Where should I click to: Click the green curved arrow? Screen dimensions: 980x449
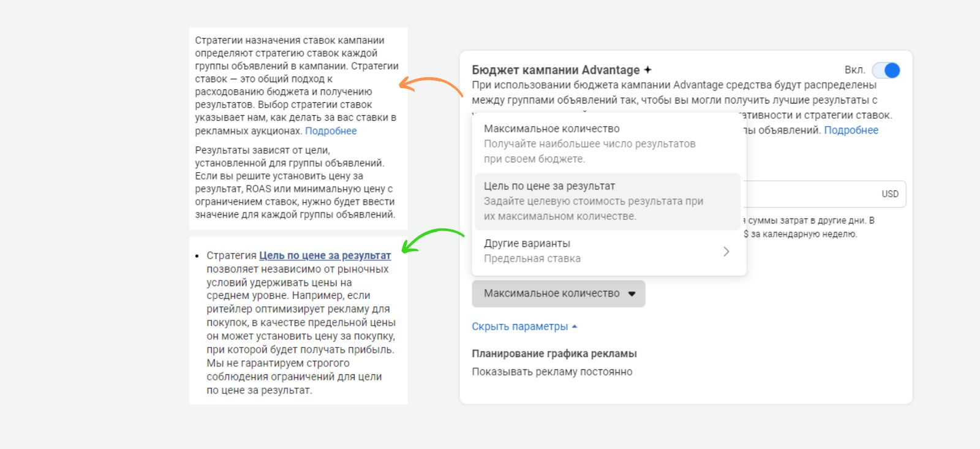pyautogui.click(x=432, y=239)
